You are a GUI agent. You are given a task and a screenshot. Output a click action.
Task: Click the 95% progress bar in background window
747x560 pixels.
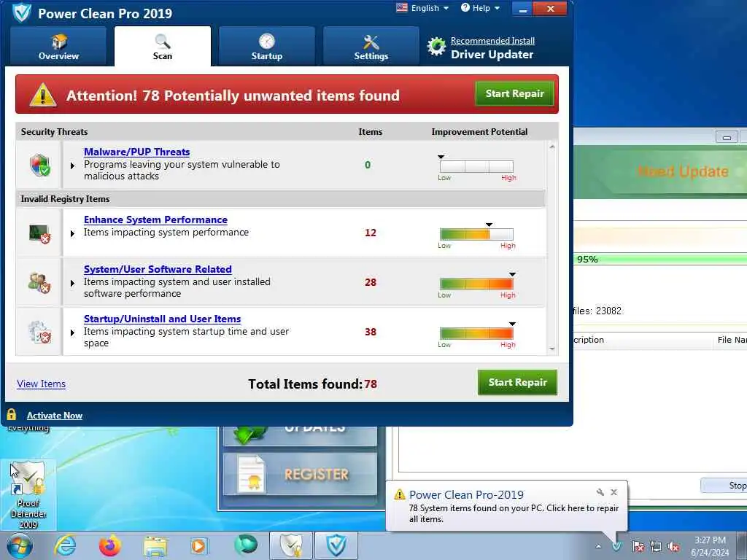click(660, 259)
